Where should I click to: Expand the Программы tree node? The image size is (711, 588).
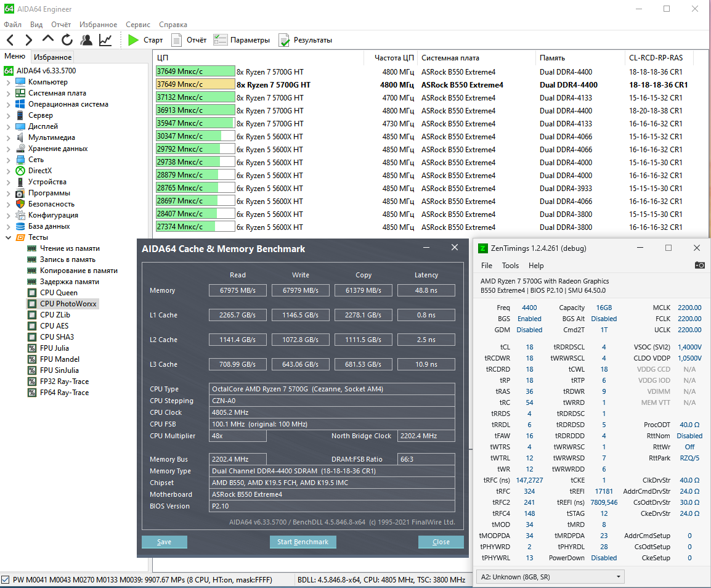click(x=8, y=193)
